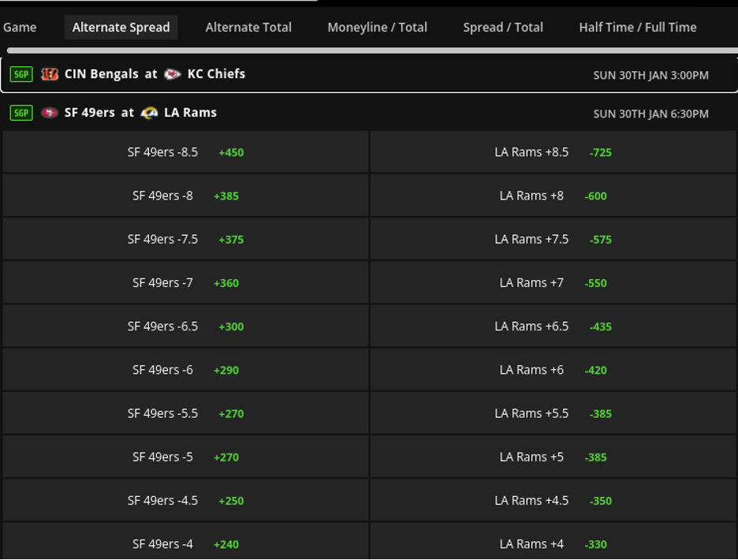Click the San Francisco 49ers team logo

click(x=50, y=113)
